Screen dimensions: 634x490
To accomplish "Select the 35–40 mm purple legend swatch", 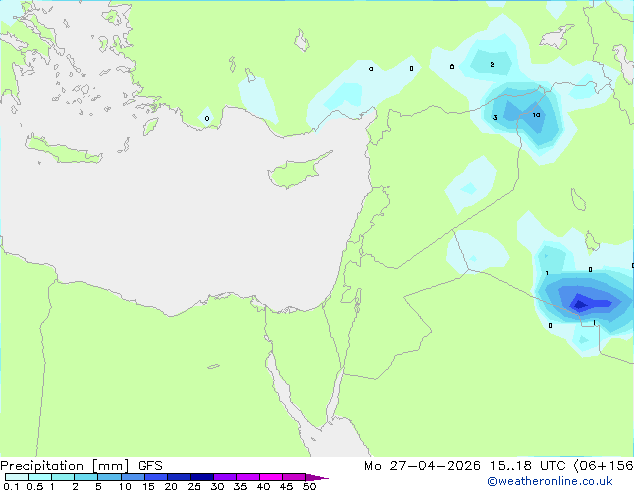I will point(247,477).
